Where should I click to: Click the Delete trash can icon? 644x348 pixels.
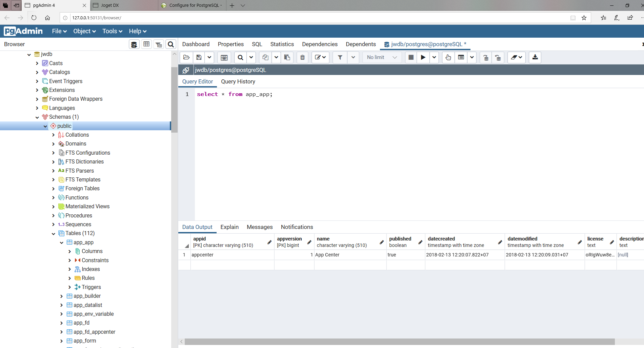click(302, 57)
